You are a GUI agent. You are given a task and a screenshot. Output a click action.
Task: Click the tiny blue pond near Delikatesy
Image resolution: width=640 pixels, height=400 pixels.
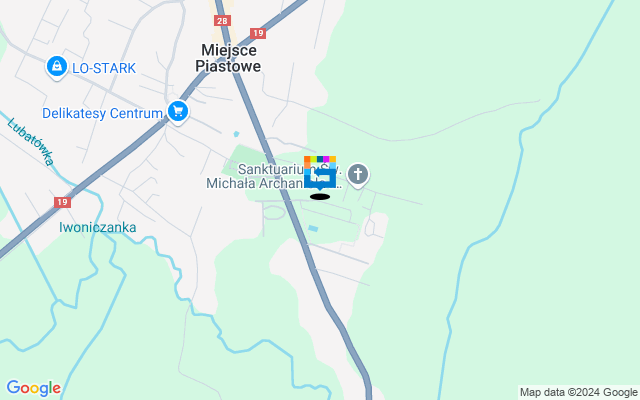coord(236,134)
